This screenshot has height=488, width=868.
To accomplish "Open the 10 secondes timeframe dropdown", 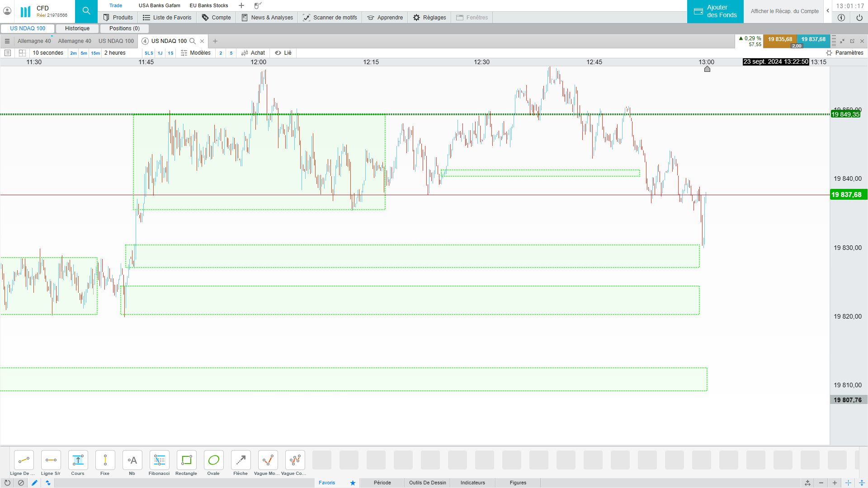I will pos(48,53).
